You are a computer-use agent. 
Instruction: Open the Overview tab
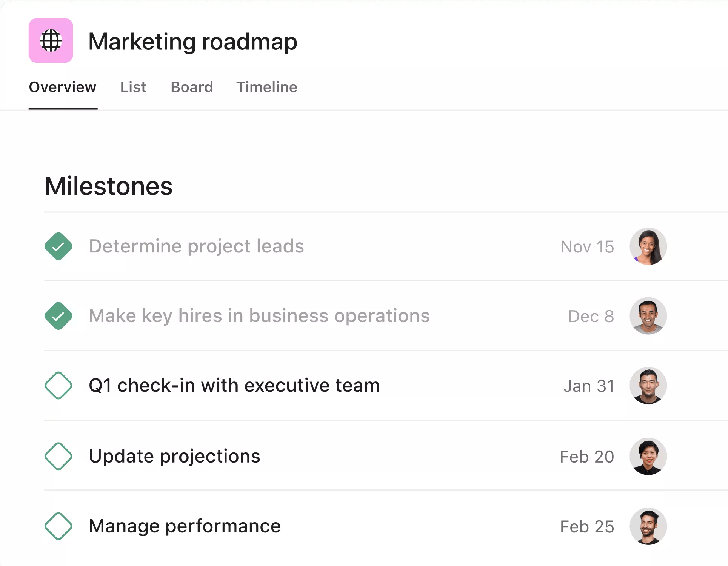[63, 87]
